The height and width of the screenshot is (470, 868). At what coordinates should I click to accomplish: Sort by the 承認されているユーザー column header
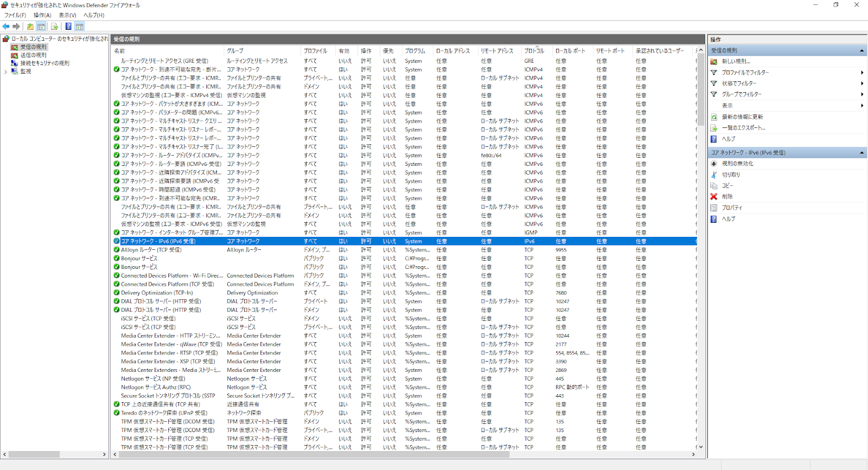pyautogui.click(x=663, y=51)
